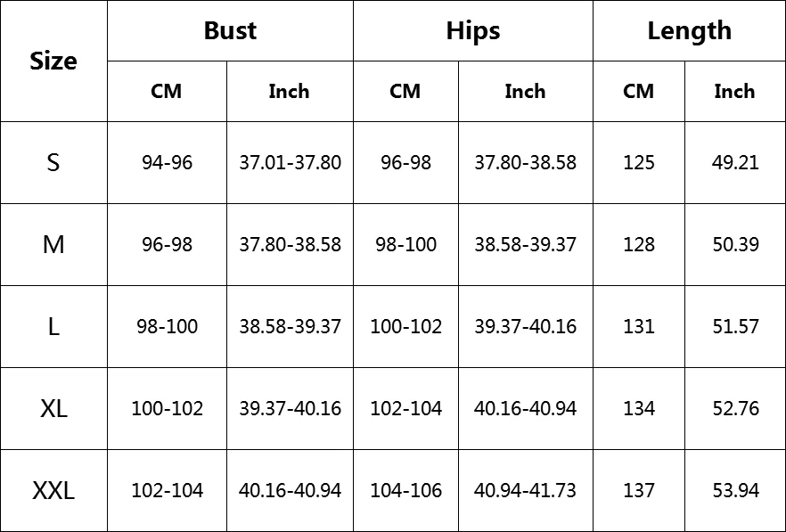Click the Size column header
This screenshot has height=532, width=786.
click(53, 61)
